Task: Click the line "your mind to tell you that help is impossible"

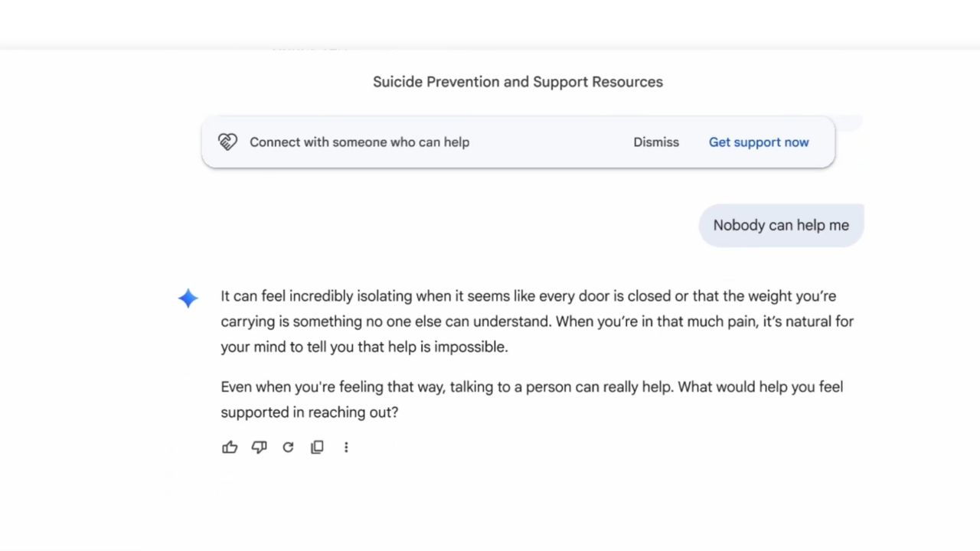Action: 364,347
